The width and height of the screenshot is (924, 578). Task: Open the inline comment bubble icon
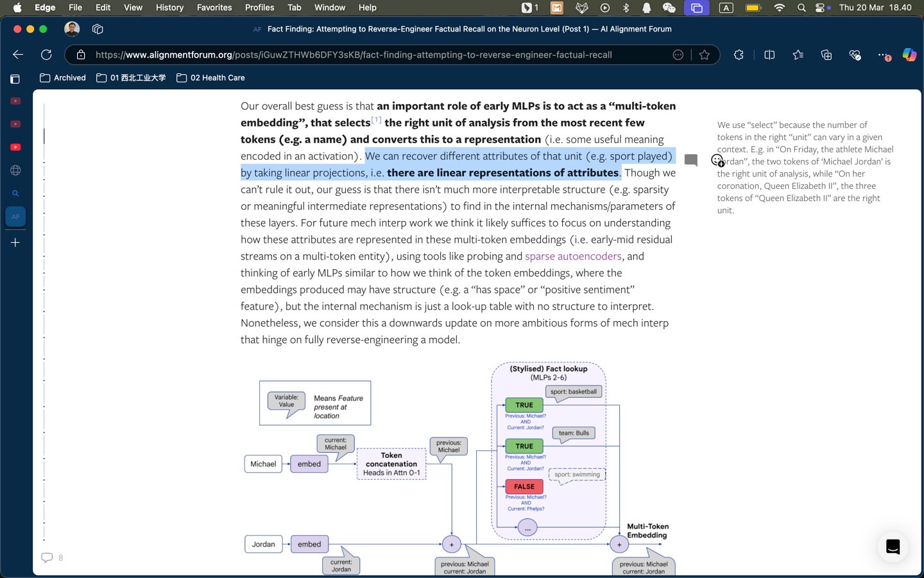691,160
